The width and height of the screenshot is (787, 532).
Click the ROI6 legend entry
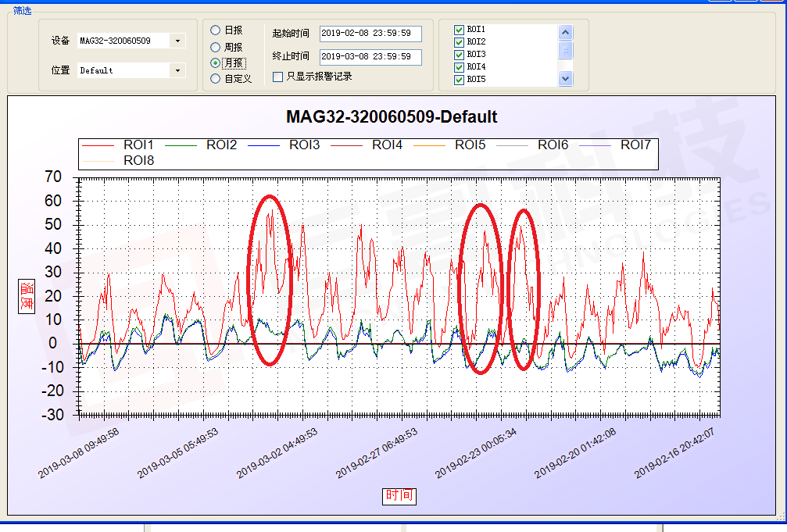point(532,145)
